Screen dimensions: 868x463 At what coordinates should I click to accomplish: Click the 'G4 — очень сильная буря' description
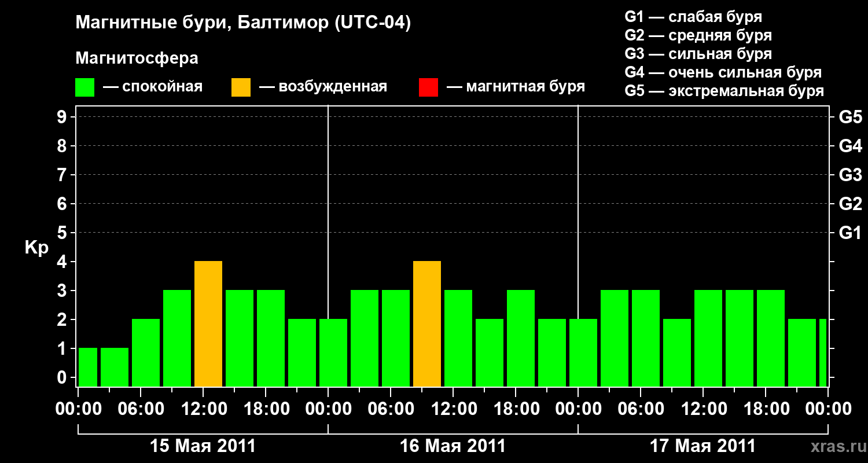[723, 72]
